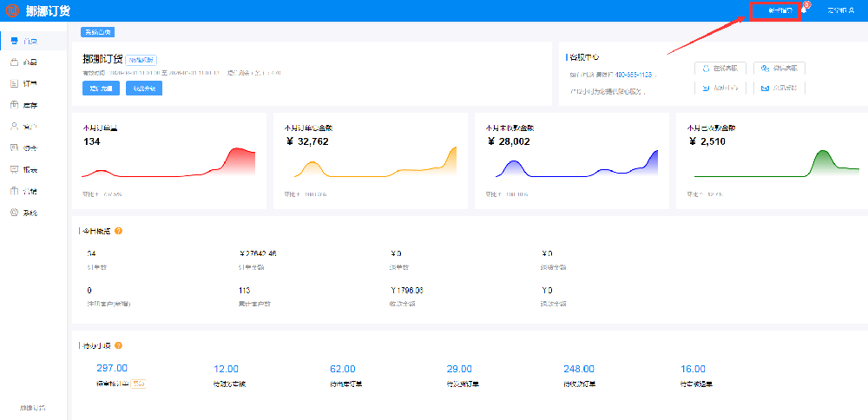Open the 248.00 pending item link
The height and width of the screenshot is (420, 868).
coord(578,369)
